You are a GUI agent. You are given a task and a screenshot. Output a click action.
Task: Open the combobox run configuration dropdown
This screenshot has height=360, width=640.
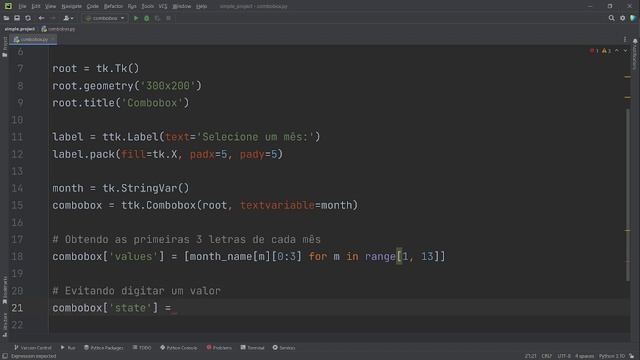coord(105,18)
